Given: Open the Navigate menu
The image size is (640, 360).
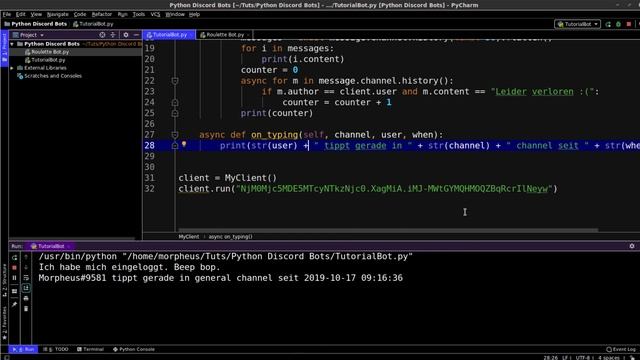Looking at the screenshot, I should pos(58,14).
